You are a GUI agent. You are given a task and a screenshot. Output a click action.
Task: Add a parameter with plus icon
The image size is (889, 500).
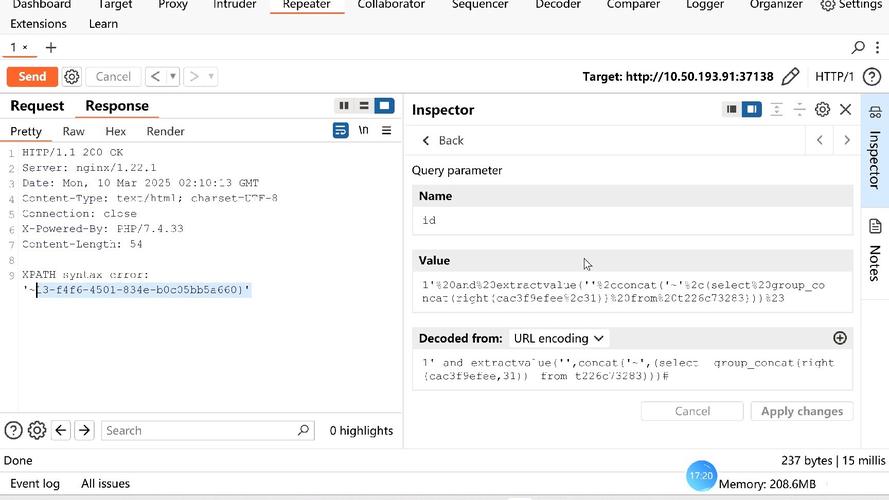click(x=840, y=339)
